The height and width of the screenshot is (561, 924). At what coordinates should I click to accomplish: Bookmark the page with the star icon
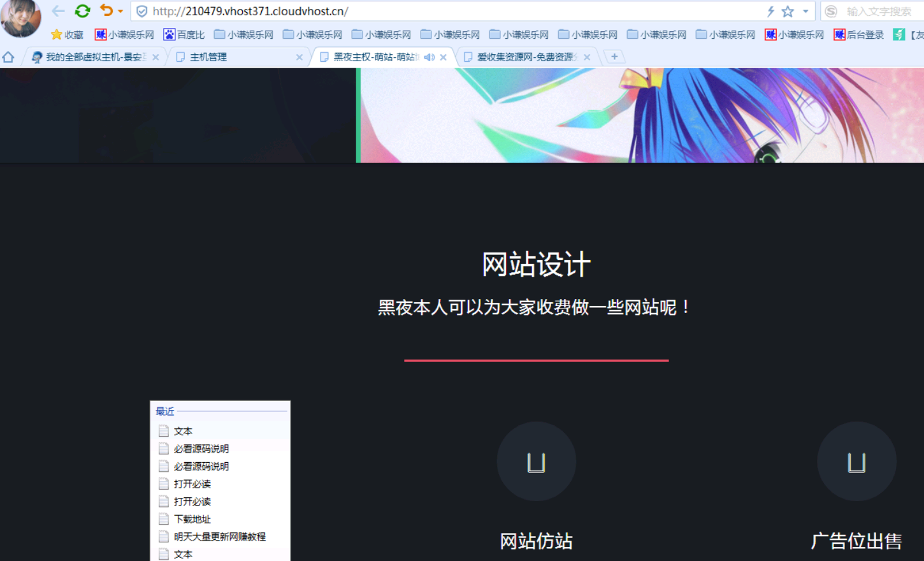(788, 11)
